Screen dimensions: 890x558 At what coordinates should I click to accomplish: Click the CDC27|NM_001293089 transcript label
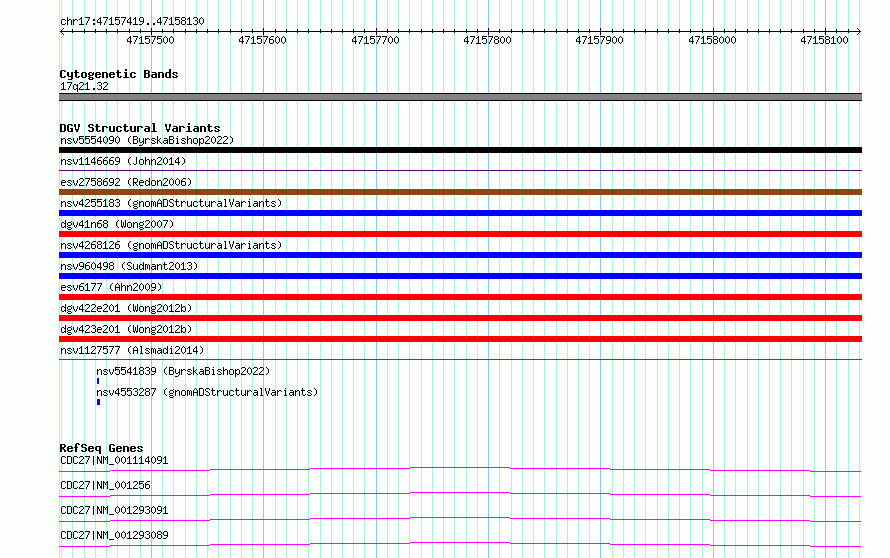click(x=114, y=535)
